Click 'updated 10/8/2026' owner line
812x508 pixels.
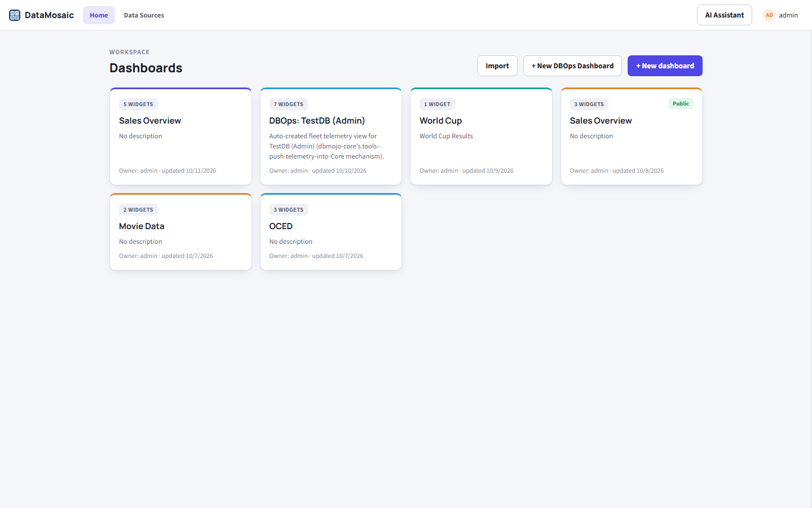(617, 170)
